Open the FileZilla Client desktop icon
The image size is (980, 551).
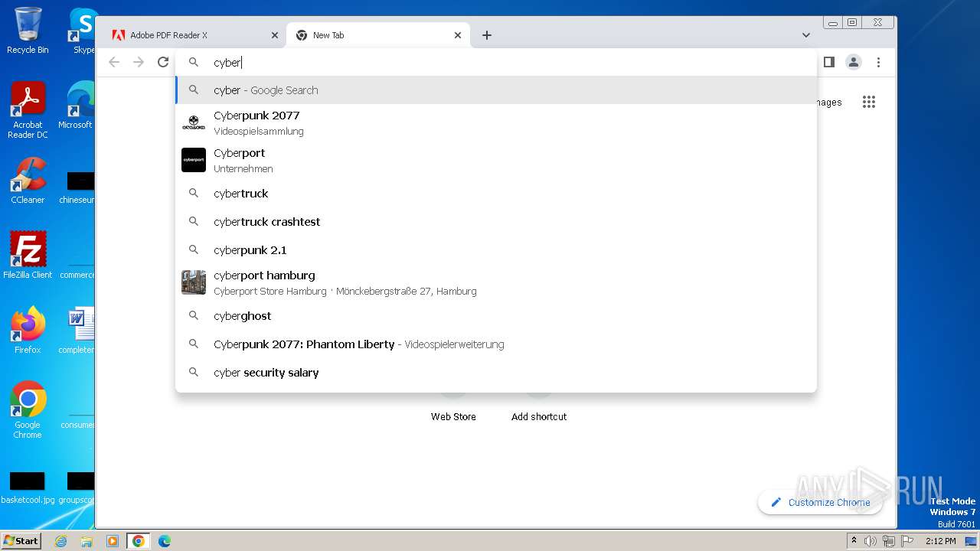coord(28,256)
